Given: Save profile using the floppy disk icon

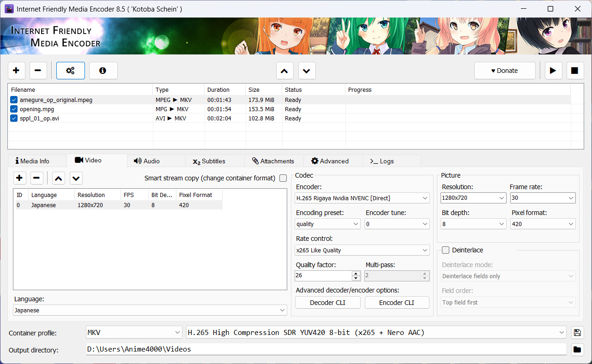Looking at the screenshot, I should [x=577, y=332].
